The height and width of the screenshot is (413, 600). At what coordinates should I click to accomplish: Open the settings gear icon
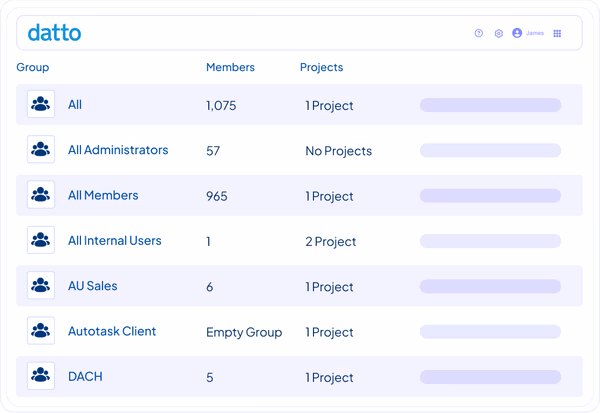click(x=499, y=33)
